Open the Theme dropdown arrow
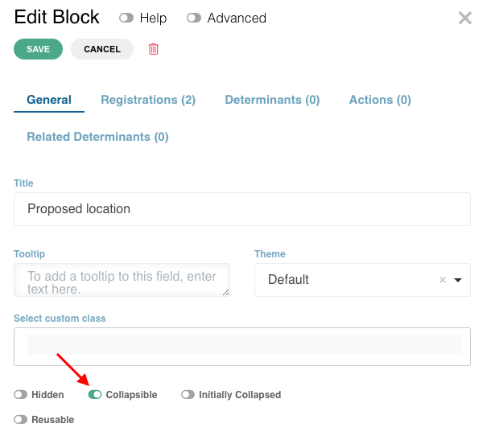The height and width of the screenshot is (448, 495). click(x=458, y=280)
